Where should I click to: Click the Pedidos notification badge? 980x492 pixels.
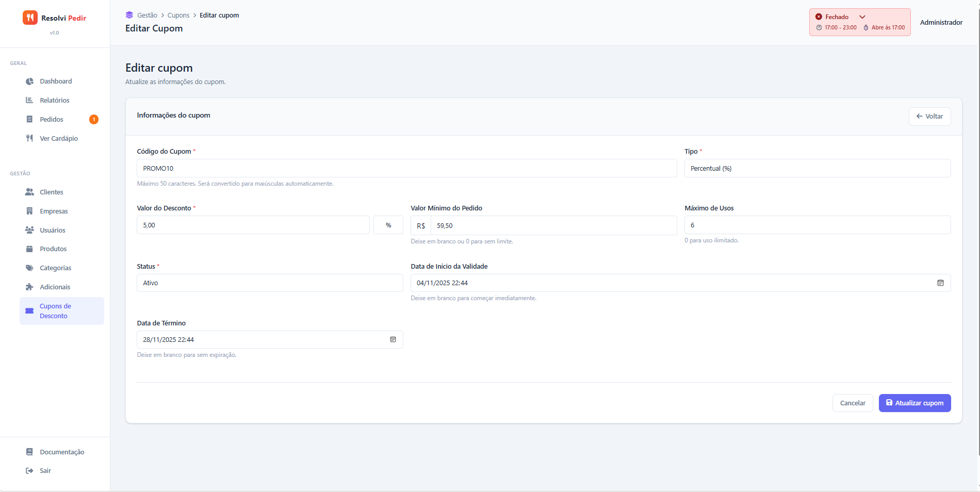[x=94, y=120]
